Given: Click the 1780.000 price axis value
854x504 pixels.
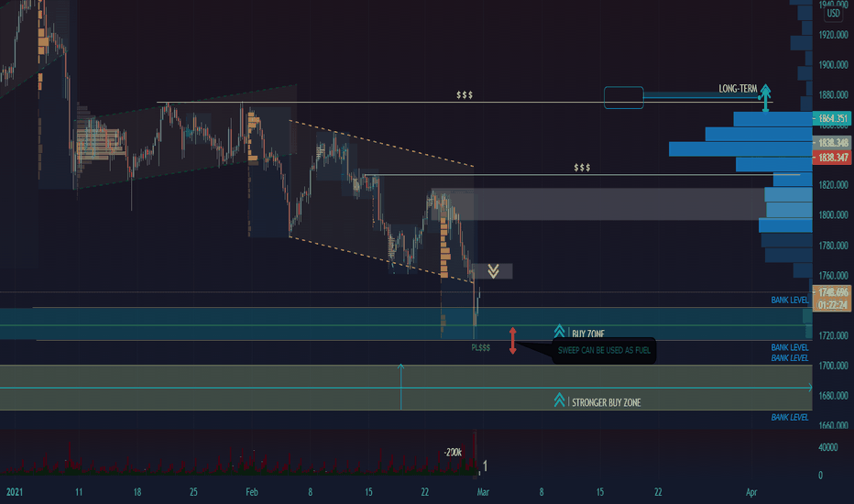Looking at the screenshot, I should (833, 246).
